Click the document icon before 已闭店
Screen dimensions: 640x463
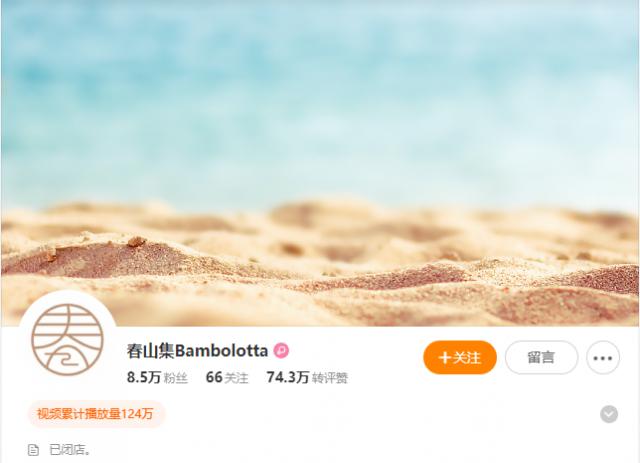point(33,450)
